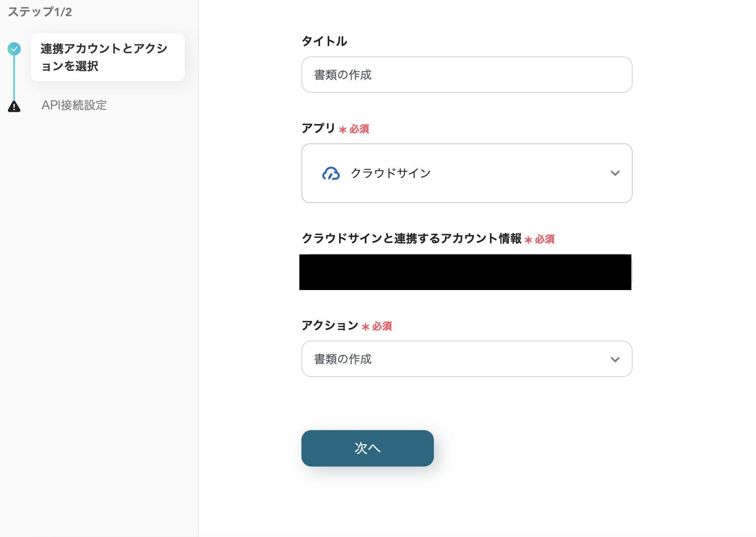756x537 pixels.
Task: Click the タイトル field label
Action: pyautogui.click(x=324, y=41)
